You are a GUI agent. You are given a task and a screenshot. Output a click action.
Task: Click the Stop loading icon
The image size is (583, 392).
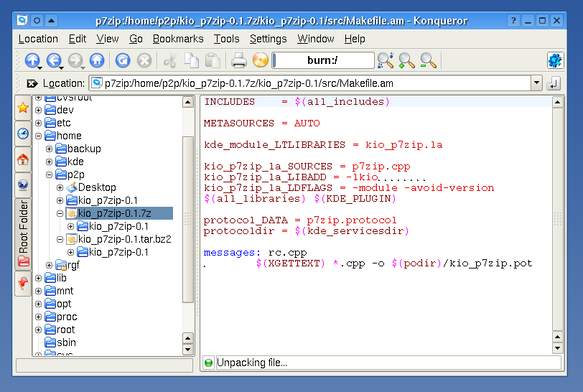pos(144,60)
